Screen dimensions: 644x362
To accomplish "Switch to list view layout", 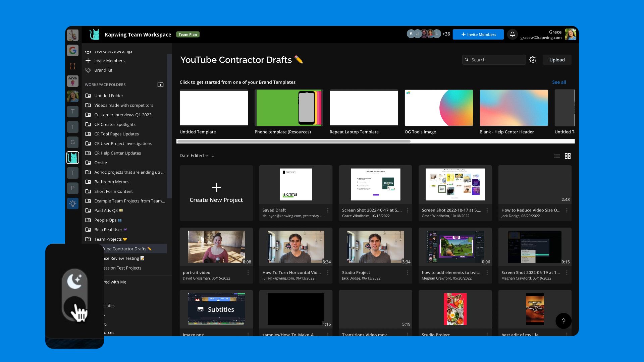I will pos(557,156).
